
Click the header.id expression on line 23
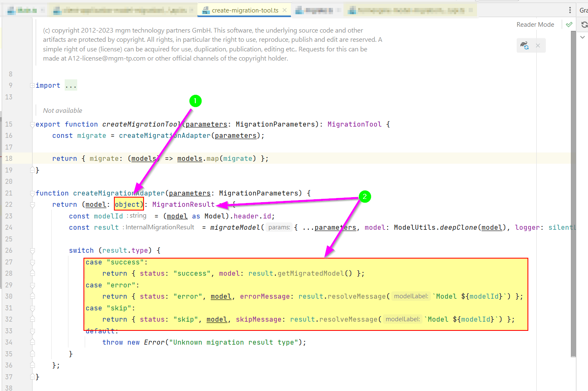(252, 216)
